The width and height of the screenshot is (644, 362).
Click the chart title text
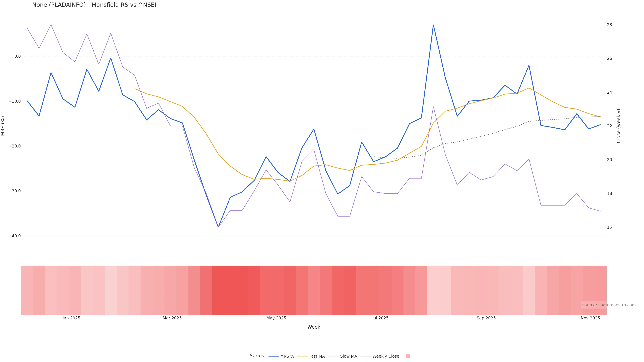94,5
